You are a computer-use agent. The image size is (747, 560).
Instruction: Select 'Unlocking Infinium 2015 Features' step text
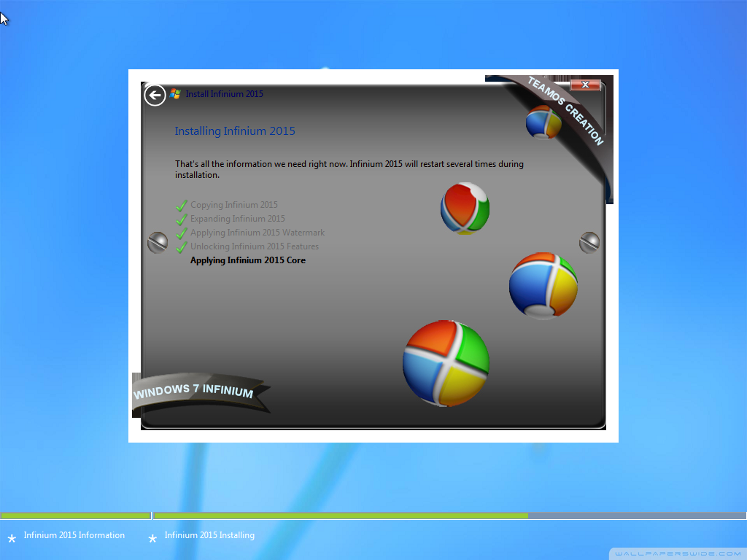[x=255, y=246]
